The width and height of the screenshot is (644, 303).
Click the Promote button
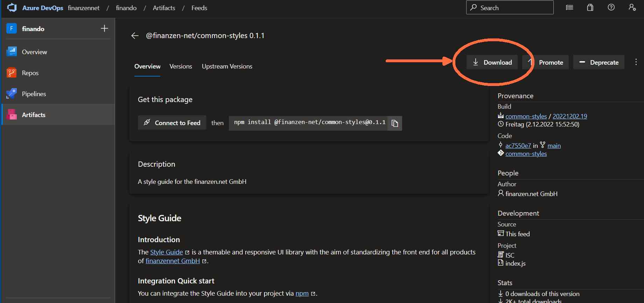tap(545, 62)
